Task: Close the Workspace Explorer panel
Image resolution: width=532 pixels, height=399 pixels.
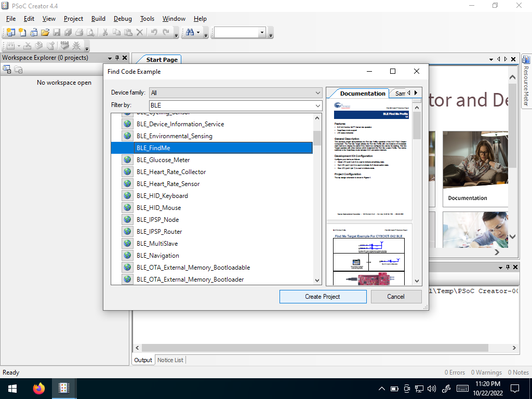Action: pyautogui.click(x=125, y=58)
